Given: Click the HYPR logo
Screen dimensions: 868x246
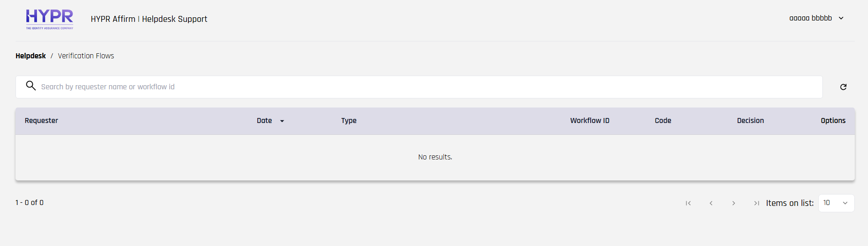Looking at the screenshot, I should coord(49,19).
